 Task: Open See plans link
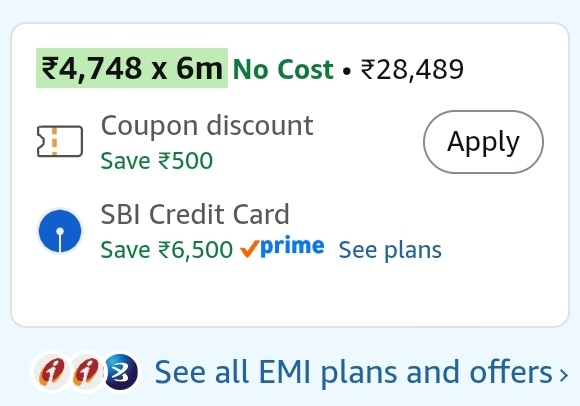tap(390, 250)
